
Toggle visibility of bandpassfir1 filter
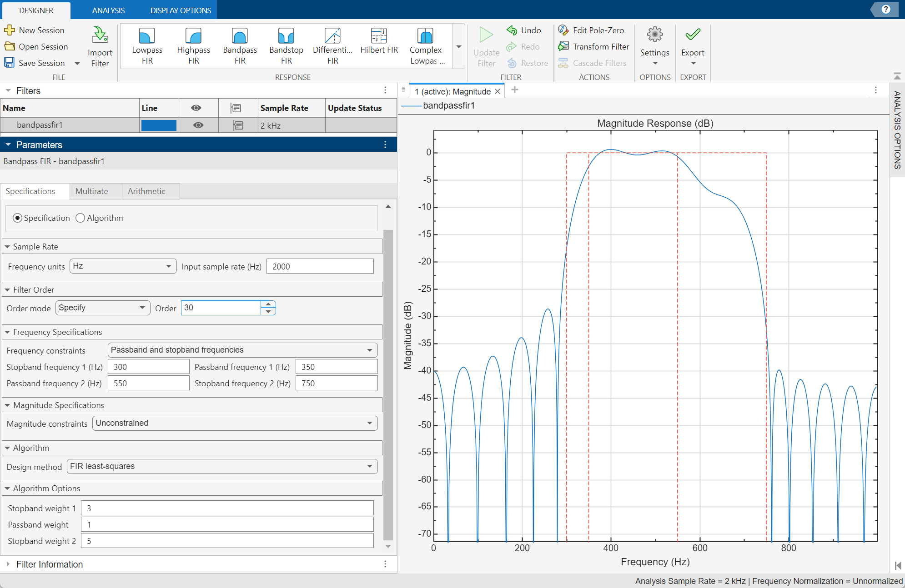click(x=198, y=125)
